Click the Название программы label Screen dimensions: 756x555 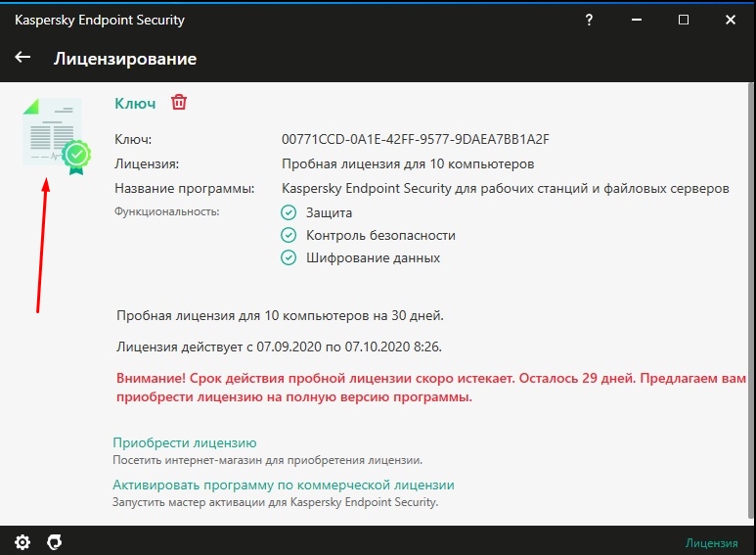[185, 188]
